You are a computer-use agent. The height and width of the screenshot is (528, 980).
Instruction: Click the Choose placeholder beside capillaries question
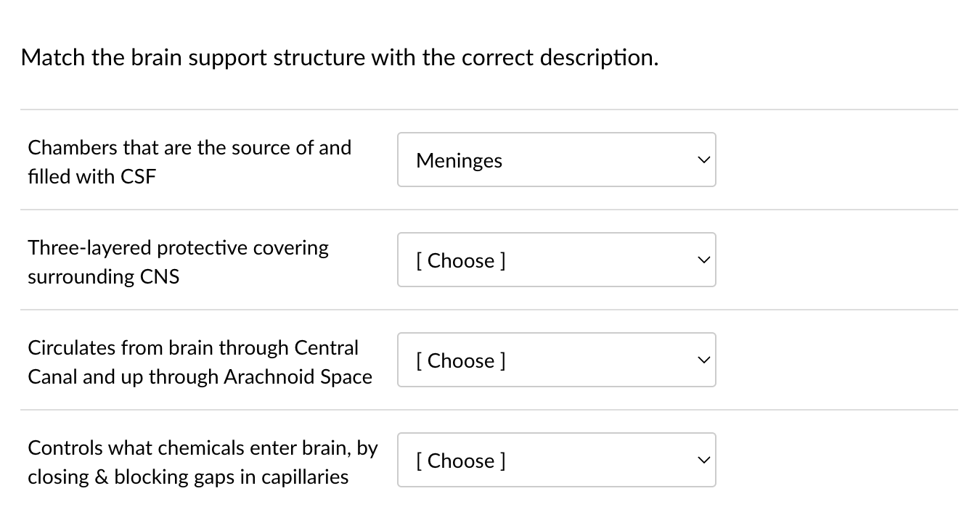tap(460, 461)
